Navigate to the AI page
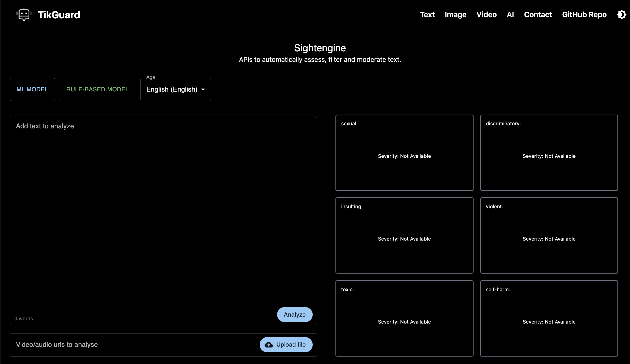 pyautogui.click(x=510, y=14)
